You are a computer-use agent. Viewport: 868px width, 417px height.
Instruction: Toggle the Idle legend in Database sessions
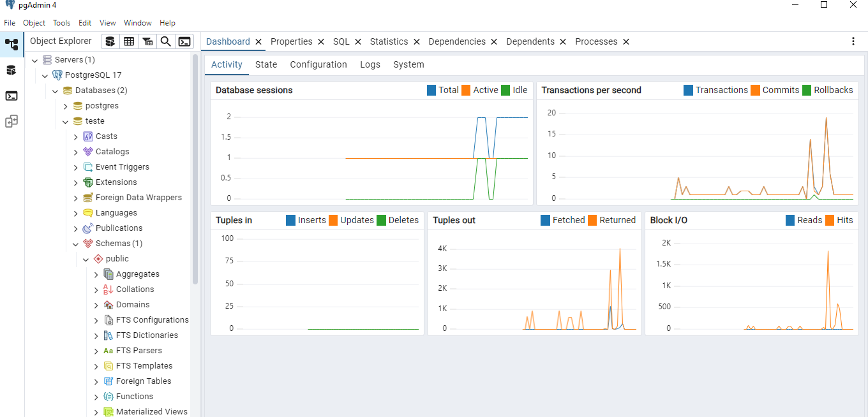(x=515, y=90)
